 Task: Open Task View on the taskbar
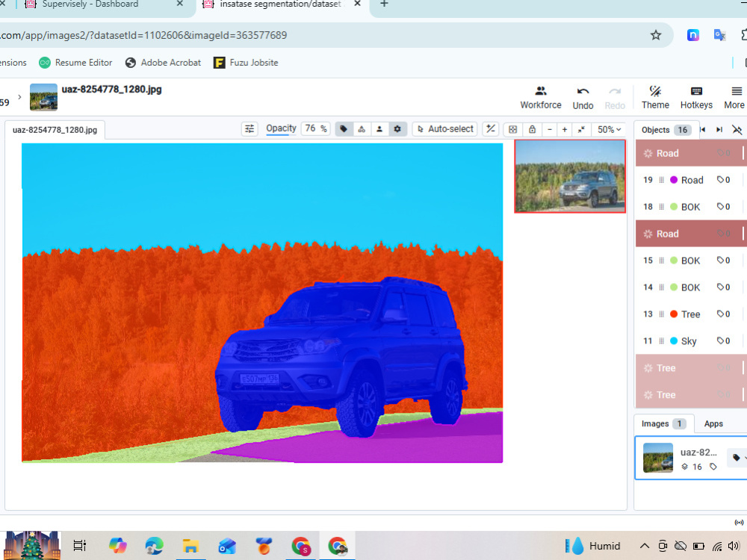pyautogui.click(x=80, y=546)
